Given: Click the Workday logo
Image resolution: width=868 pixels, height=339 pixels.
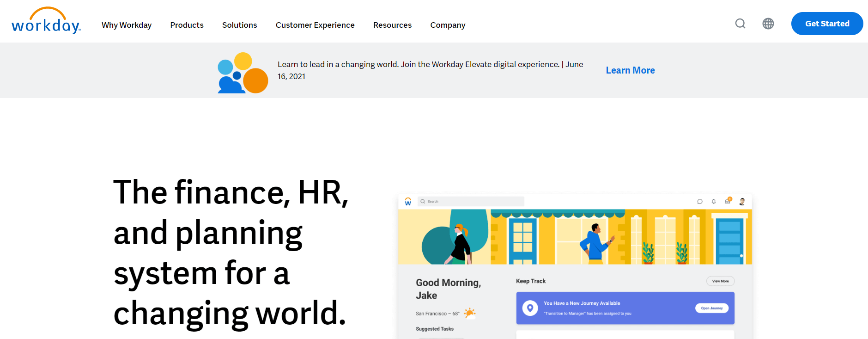Looking at the screenshot, I should (46, 20).
